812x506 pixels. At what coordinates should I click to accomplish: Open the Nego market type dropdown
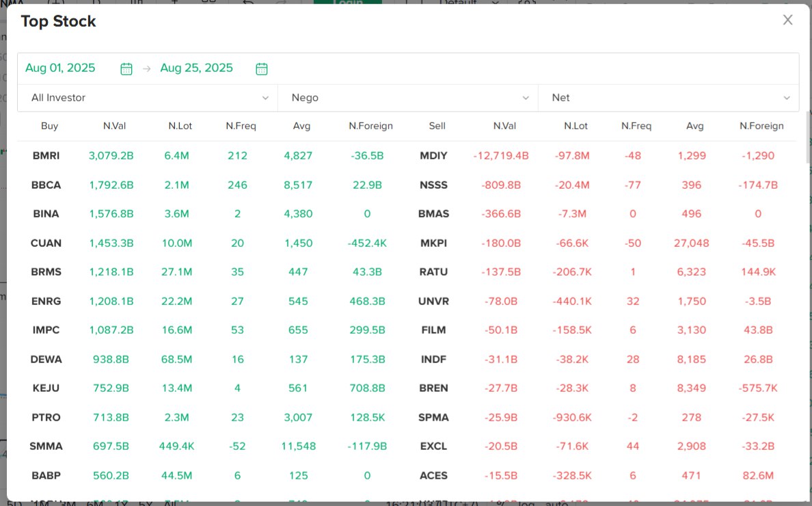408,98
